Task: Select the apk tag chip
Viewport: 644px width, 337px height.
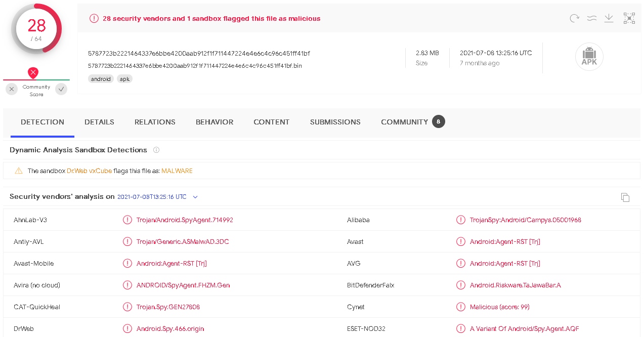Action: (x=124, y=79)
